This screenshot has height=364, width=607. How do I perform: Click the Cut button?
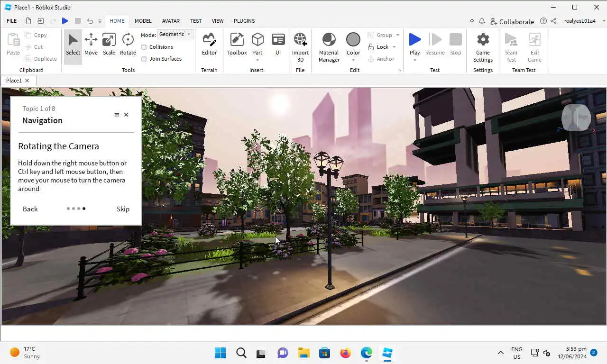[x=34, y=47]
